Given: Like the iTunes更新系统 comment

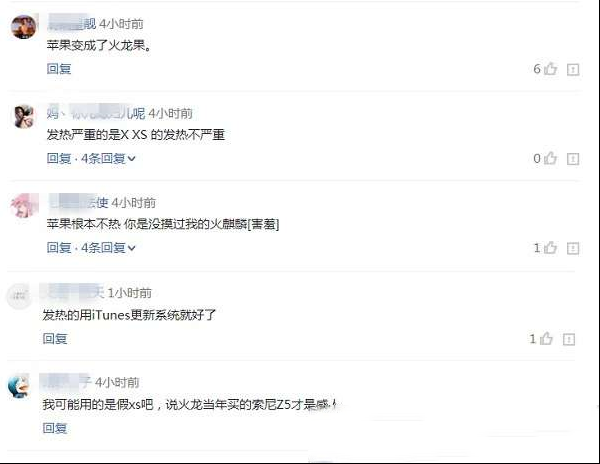Looking at the screenshot, I should (x=546, y=338).
